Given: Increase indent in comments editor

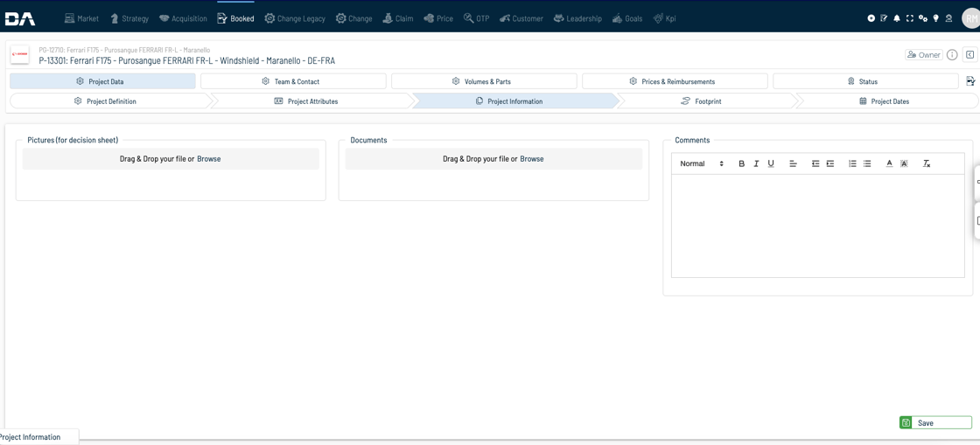Looking at the screenshot, I should pyautogui.click(x=830, y=163).
